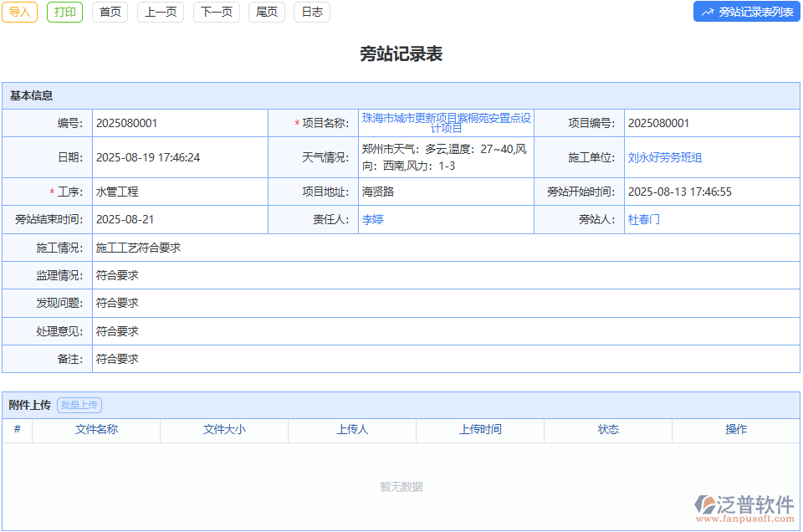
Task: Click the 导入 (Import) button
Action: pyautogui.click(x=20, y=13)
